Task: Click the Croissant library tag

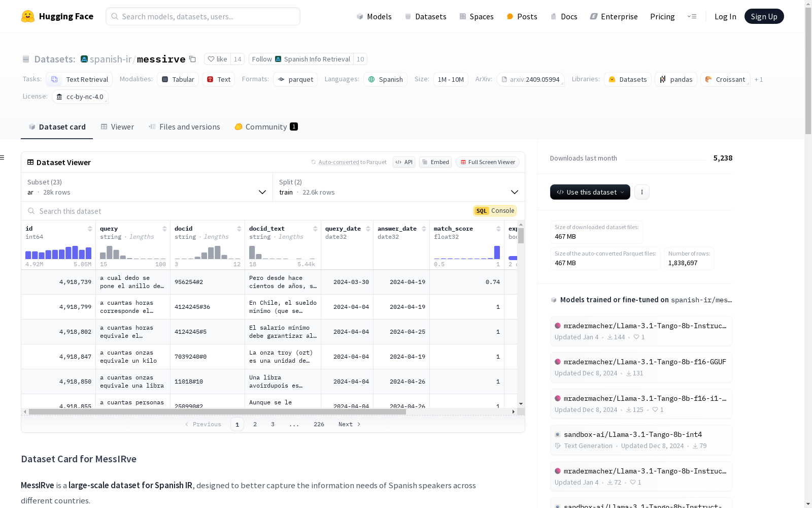Action: (725, 79)
